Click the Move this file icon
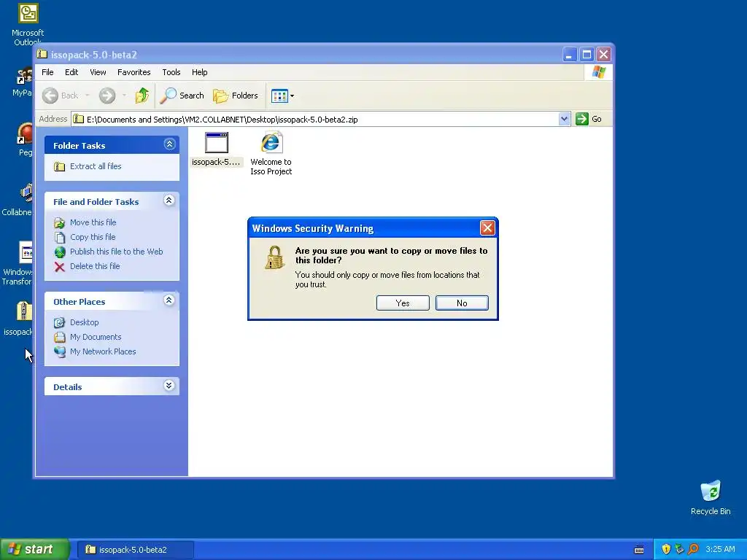The image size is (747, 560). (x=60, y=223)
